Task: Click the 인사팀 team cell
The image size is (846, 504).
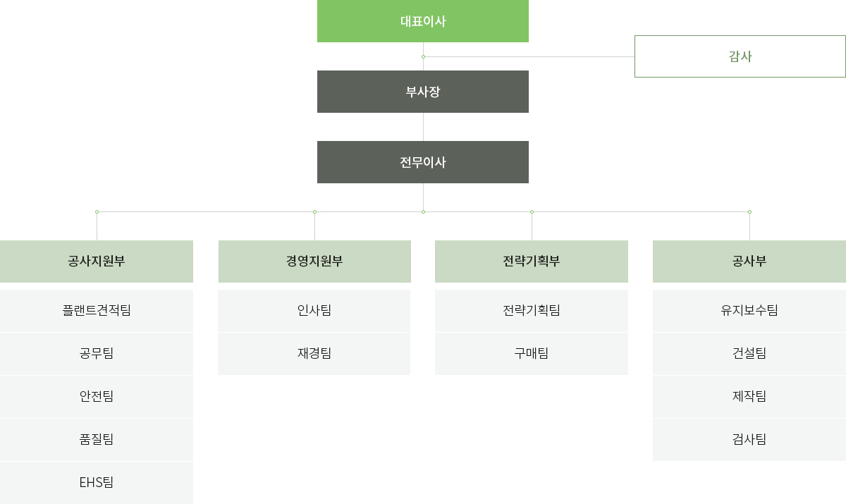Action: [x=314, y=311]
